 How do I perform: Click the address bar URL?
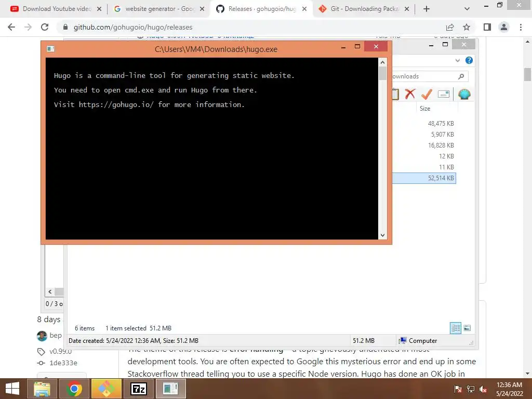(133, 27)
